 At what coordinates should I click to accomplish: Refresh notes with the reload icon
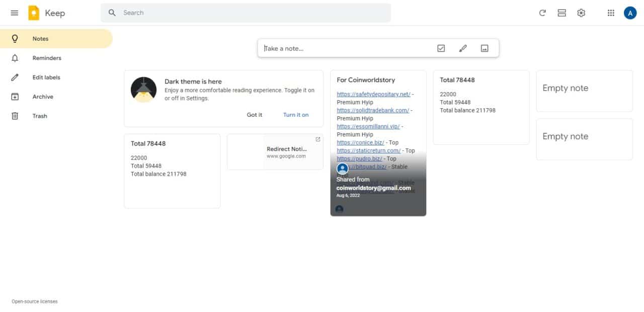point(542,13)
